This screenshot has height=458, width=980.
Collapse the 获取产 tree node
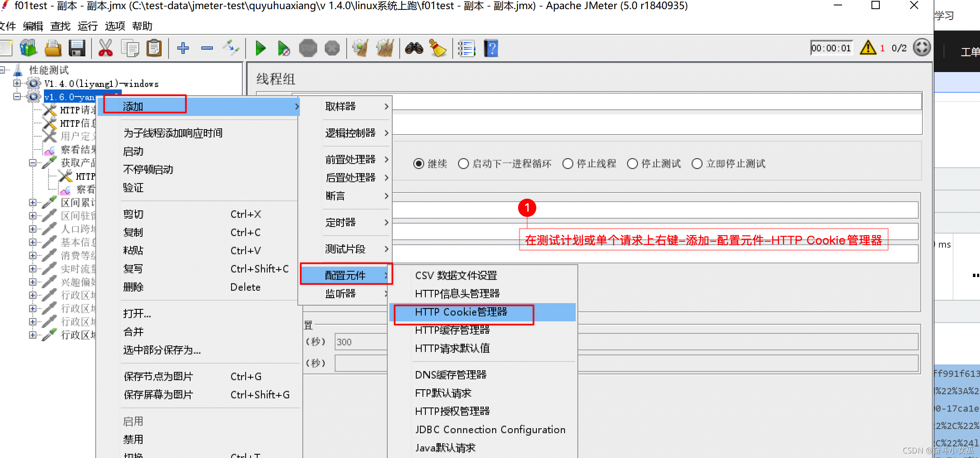coord(33,163)
